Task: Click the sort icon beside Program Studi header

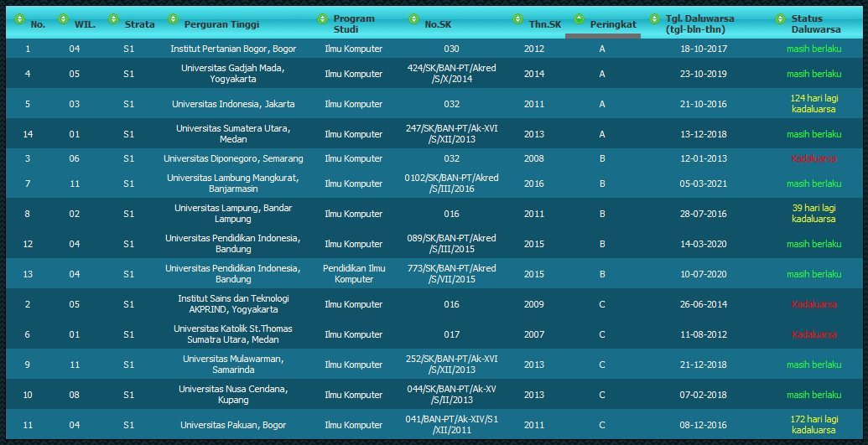Action: [322, 18]
